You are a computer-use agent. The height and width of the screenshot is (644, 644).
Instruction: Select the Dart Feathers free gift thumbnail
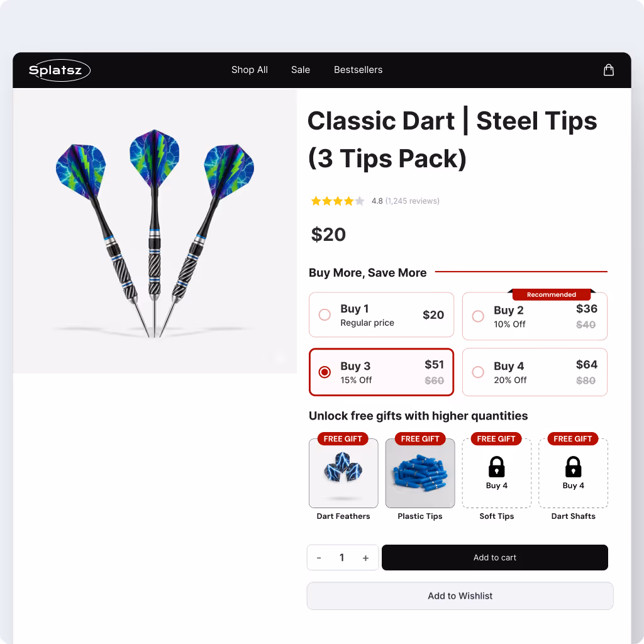343,473
